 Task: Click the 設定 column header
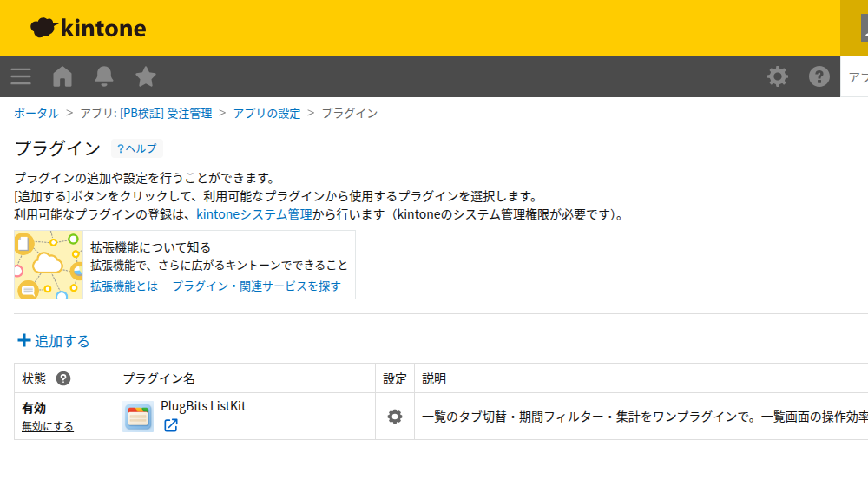[x=395, y=378]
